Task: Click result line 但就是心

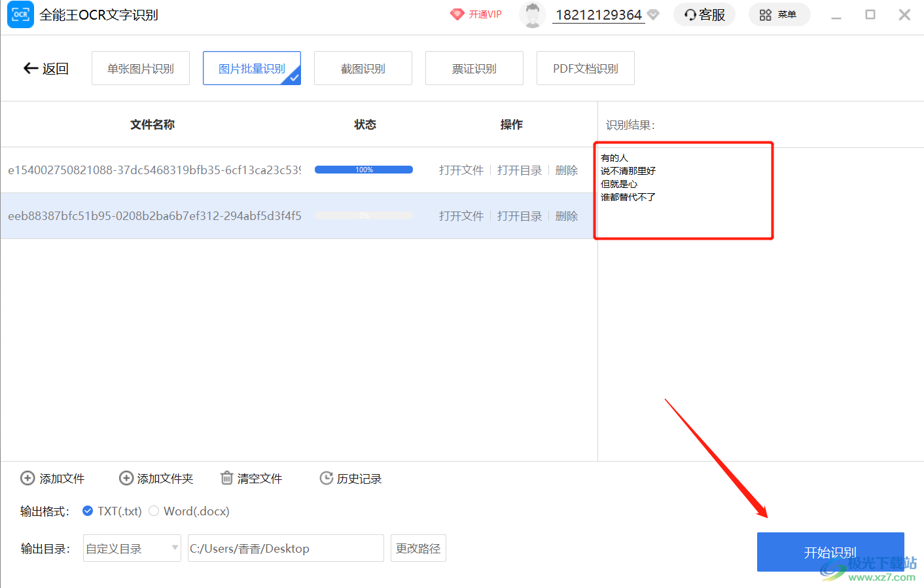Action: (x=619, y=184)
